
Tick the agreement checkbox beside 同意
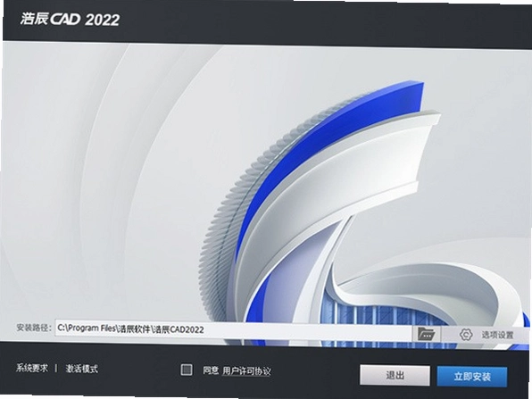(187, 370)
